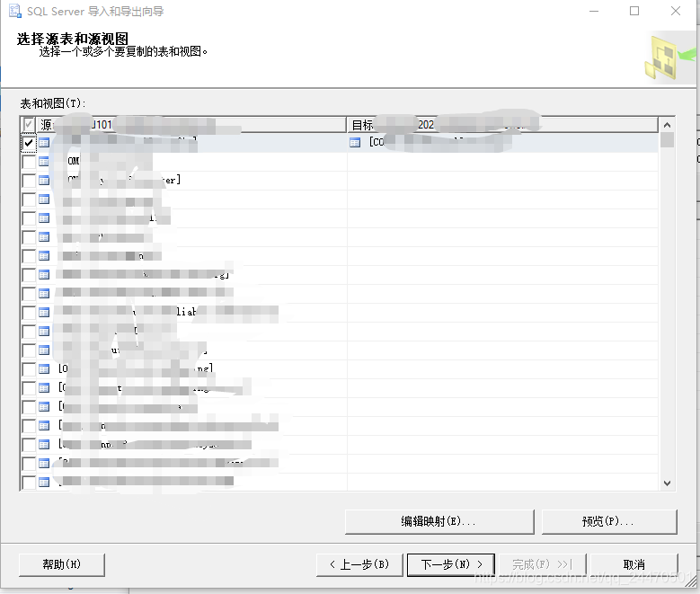
Task: Tick the checkbox of the last visible row
Action: (29, 483)
